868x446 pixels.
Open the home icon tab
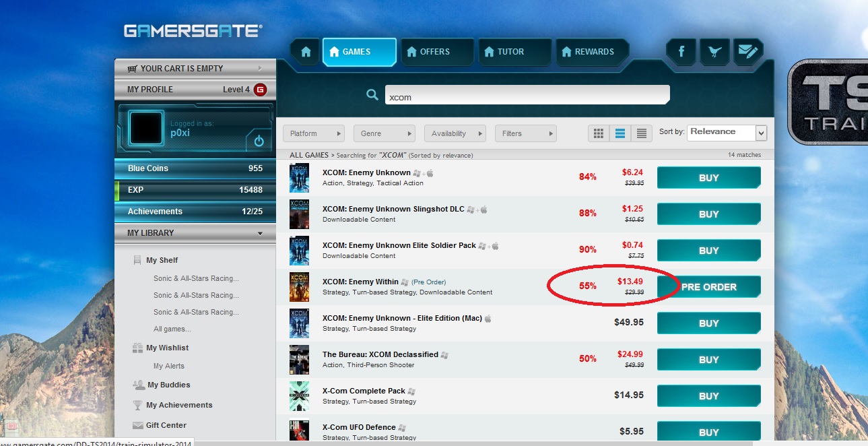click(305, 52)
